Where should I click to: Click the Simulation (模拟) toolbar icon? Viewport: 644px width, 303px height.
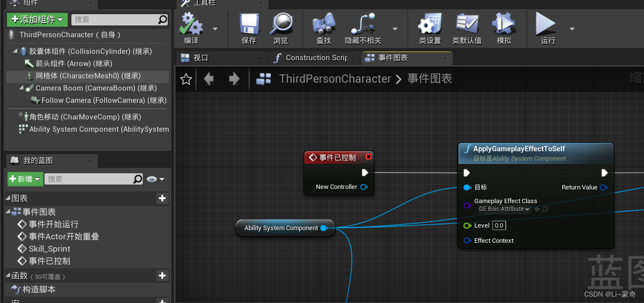(x=504, y=23)
